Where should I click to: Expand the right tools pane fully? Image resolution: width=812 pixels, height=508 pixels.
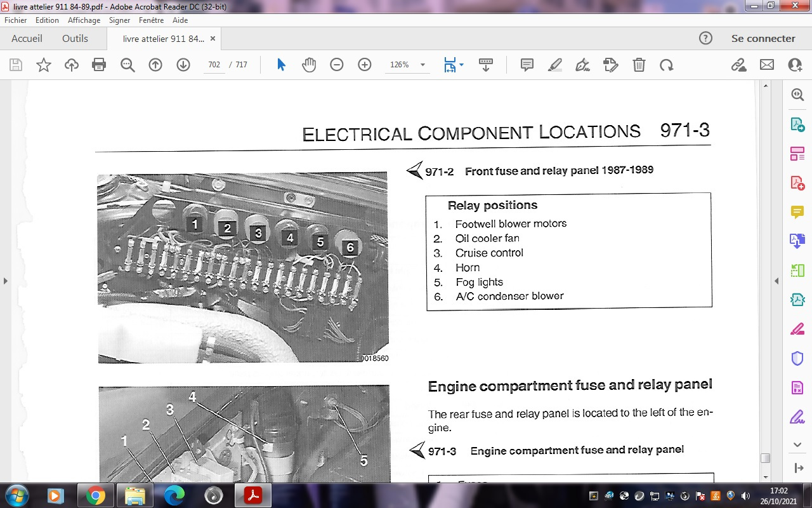798,468
